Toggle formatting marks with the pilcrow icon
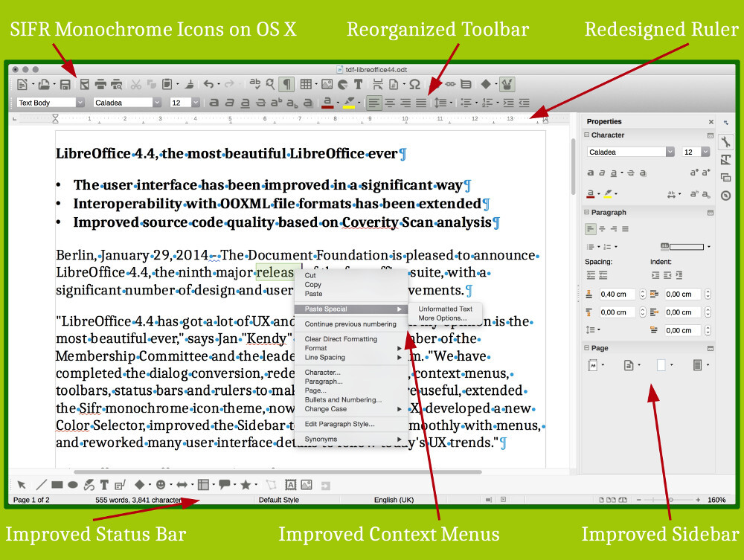This screenshot has width=744, height=560. point(286,83)
